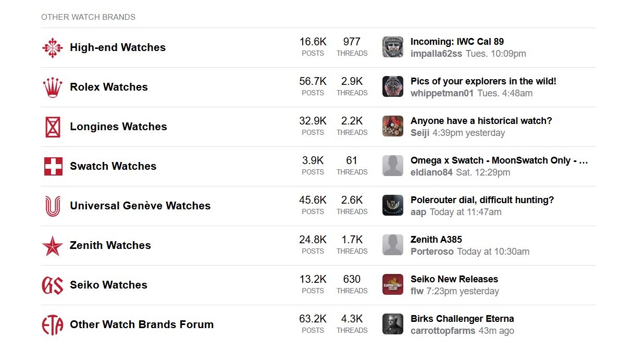Click the Longines hourglass icon
644x350 pixels.
tap(53, 127)
